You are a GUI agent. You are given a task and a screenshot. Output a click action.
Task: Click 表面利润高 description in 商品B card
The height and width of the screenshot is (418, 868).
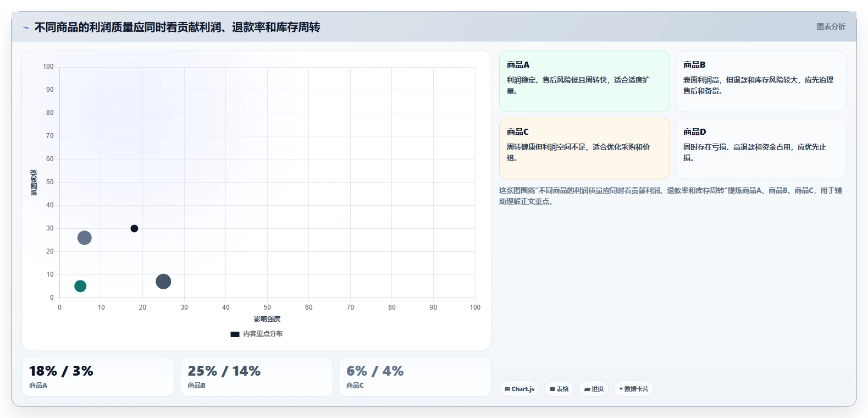(758, 85)
